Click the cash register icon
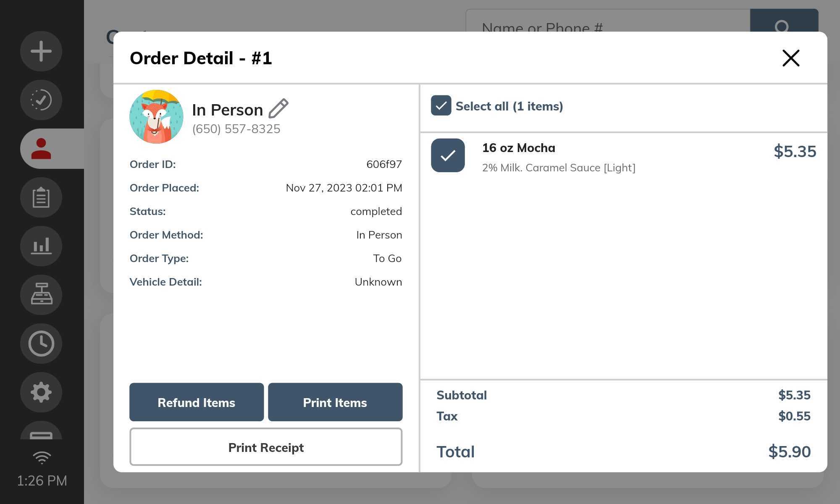This screenshot has width=840, height=504. tap(41, 294)
